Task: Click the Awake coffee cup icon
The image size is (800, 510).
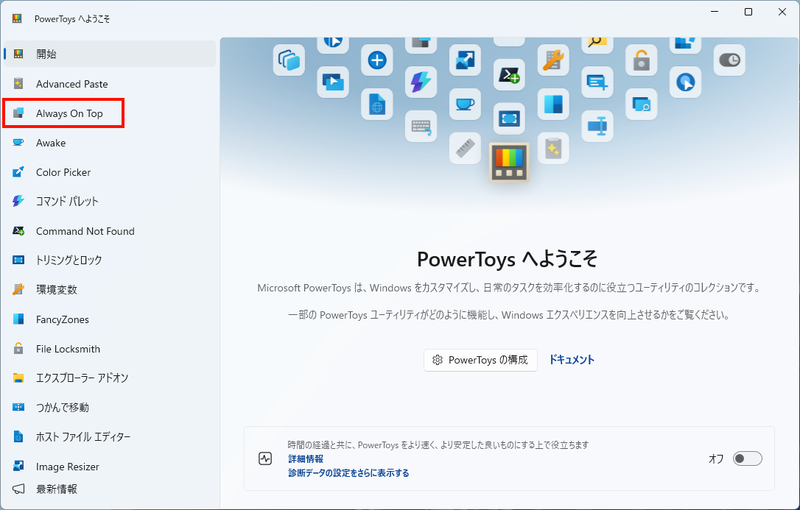Action: pyautogui.click(x=18, y=143)
